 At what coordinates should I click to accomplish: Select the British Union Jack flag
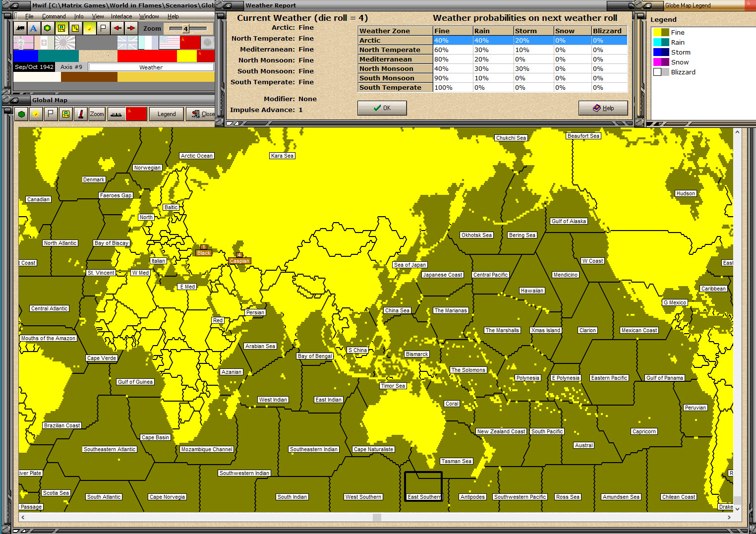[x=127, y=43]
